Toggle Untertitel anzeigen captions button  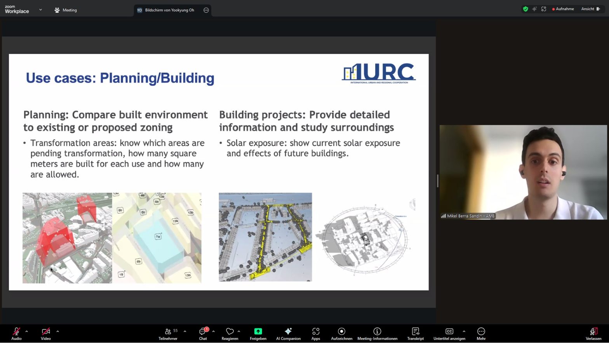coord(449,333)
